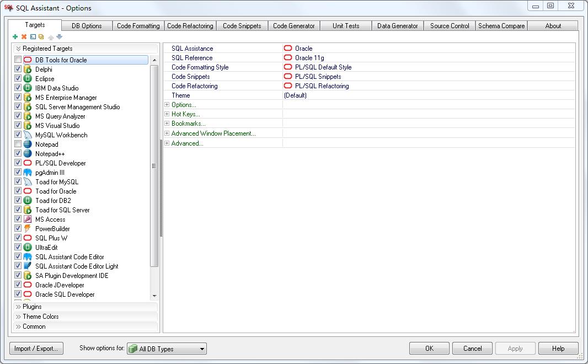This screenshot has width=588, height=364.
Task: Delete the selected target
Action: coord(24,36)
